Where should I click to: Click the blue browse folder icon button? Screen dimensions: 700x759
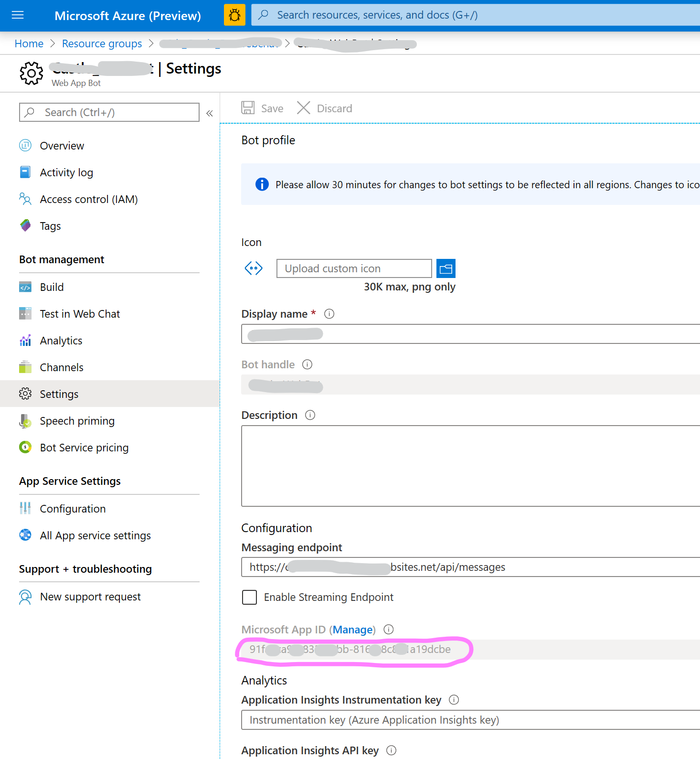tap(446, 268)
